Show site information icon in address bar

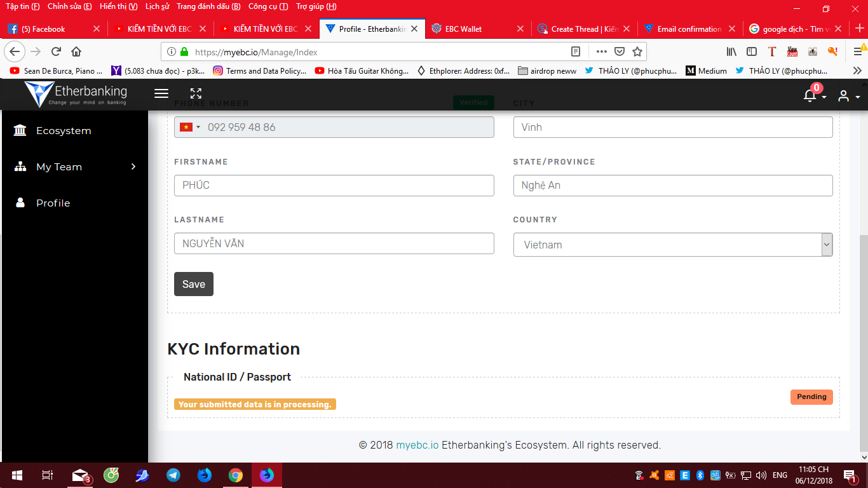click(172, 51)
